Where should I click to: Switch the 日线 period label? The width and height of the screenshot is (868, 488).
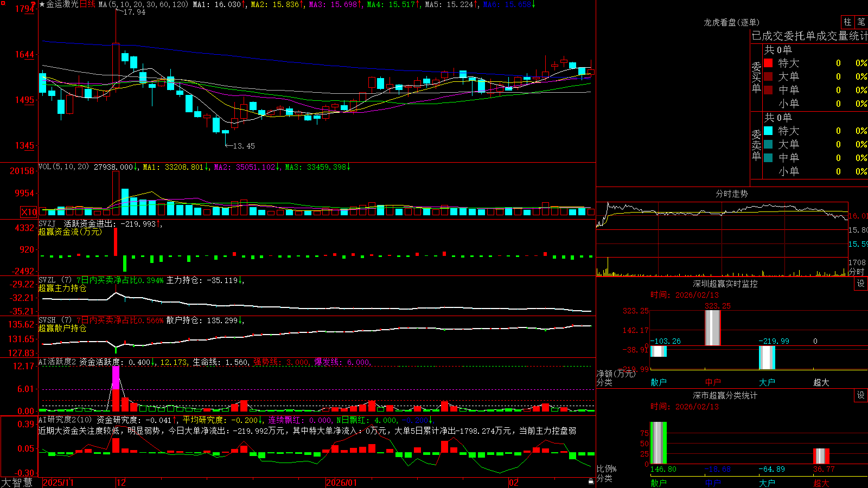tap(87, 4)
